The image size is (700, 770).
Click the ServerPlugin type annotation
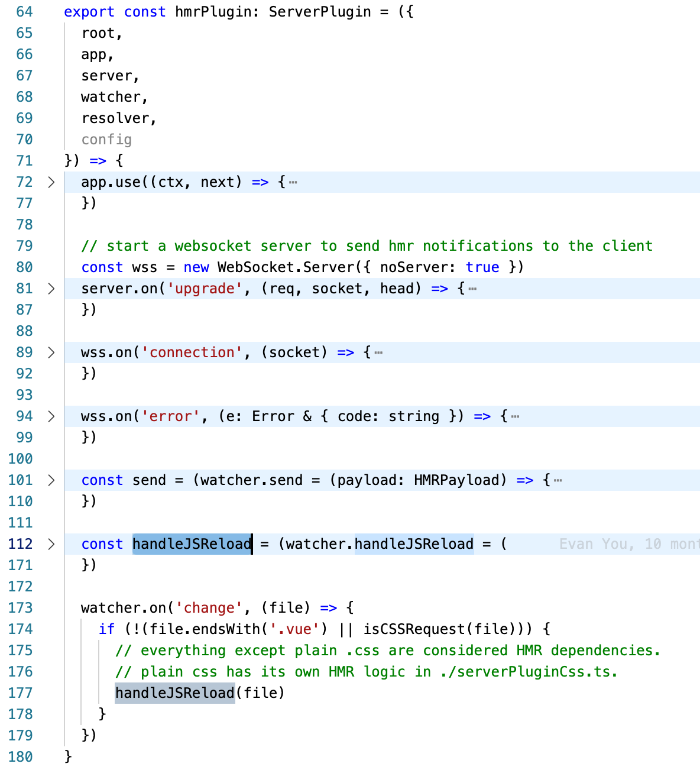point(320,12)
